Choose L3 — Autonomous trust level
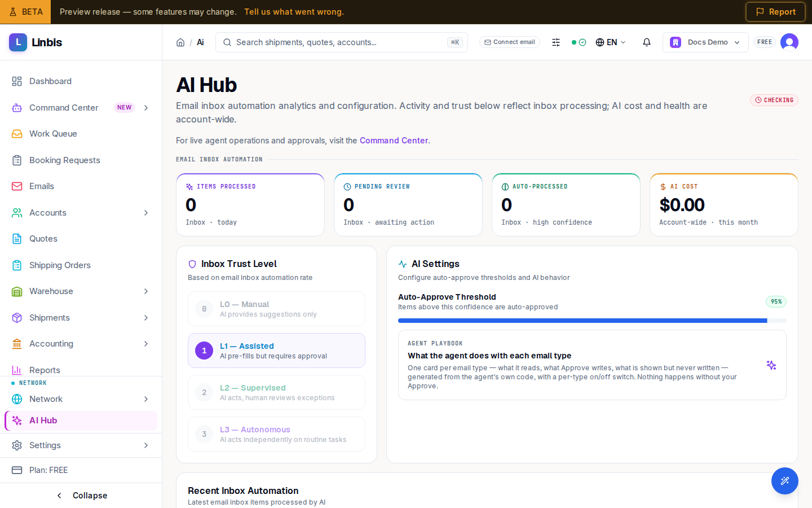812x508 pixels. [276, 434]
